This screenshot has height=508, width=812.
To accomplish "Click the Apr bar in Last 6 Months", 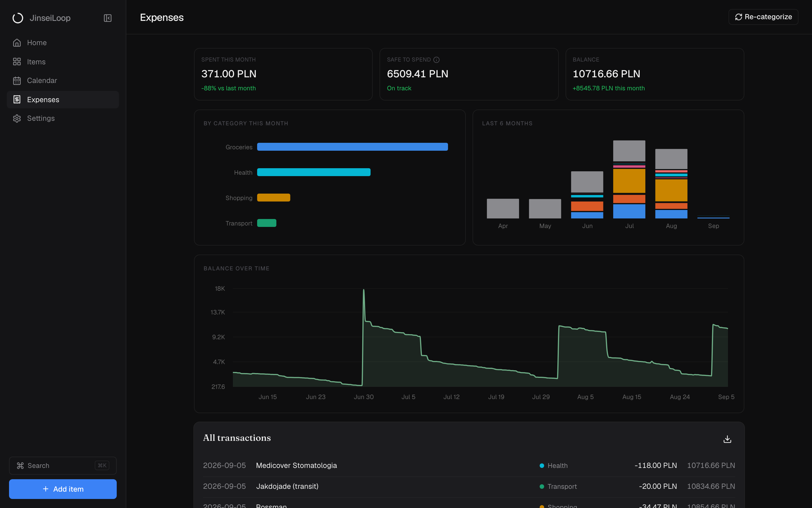I will (503, 209).
